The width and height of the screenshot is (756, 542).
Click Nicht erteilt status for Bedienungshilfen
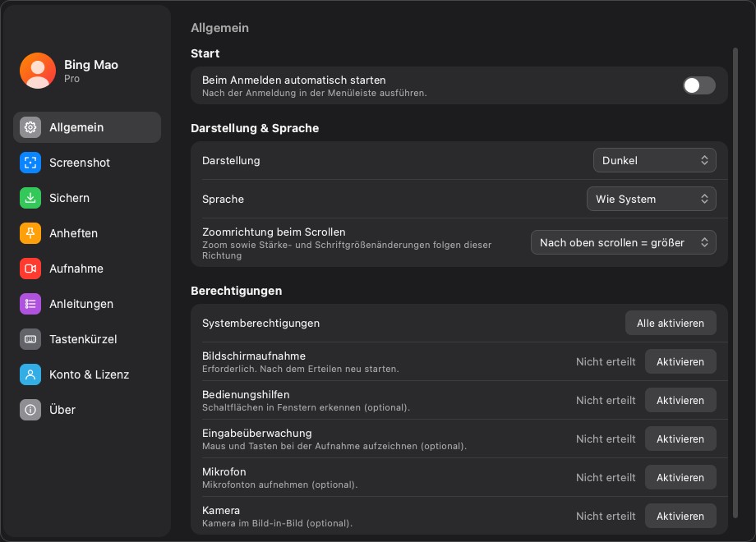coord(606,401)
